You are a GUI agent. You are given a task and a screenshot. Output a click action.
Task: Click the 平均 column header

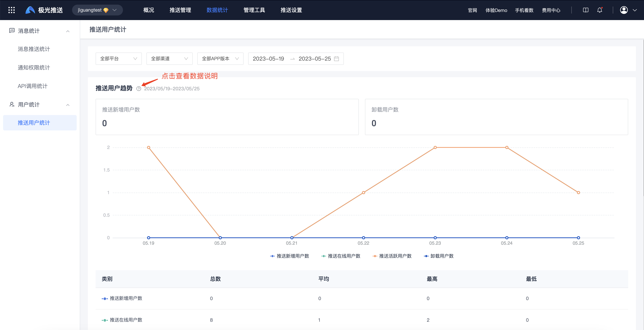[x=324, y=279]
